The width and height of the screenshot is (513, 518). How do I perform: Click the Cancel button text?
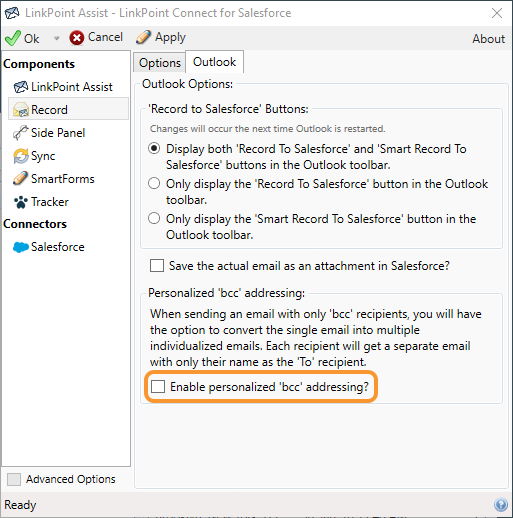tap(105, 37)
